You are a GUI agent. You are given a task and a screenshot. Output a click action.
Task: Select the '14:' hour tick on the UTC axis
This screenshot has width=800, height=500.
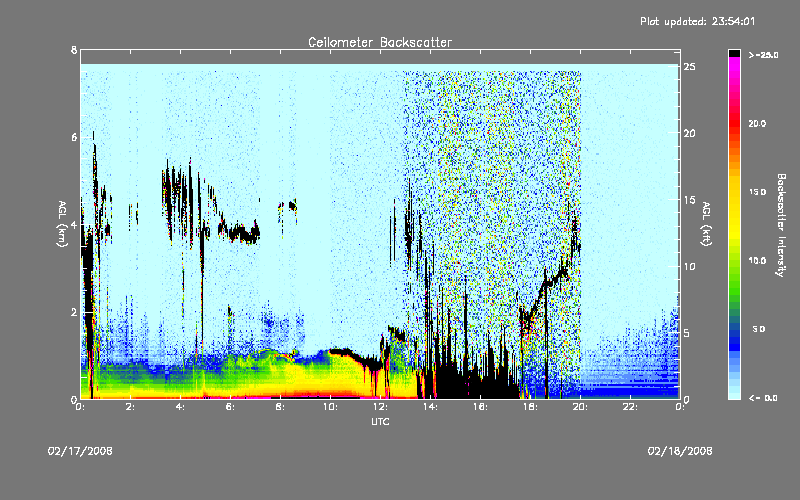pos(431,407)
